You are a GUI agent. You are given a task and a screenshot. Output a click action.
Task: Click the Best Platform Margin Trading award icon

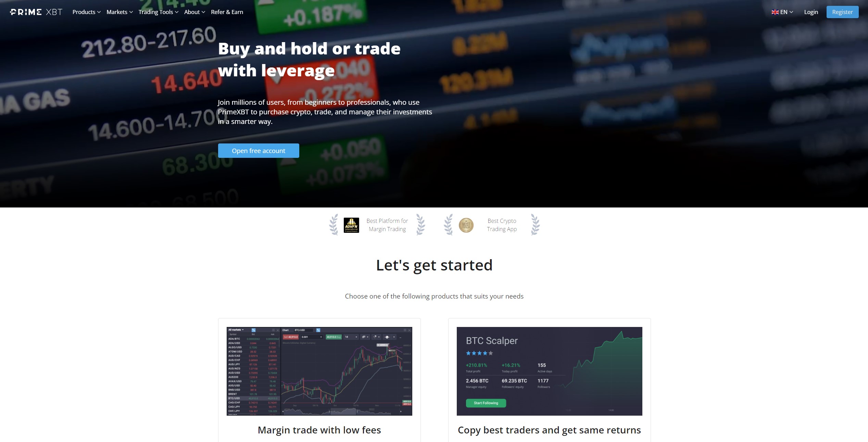pyautogui.click(x=351, y=224)
